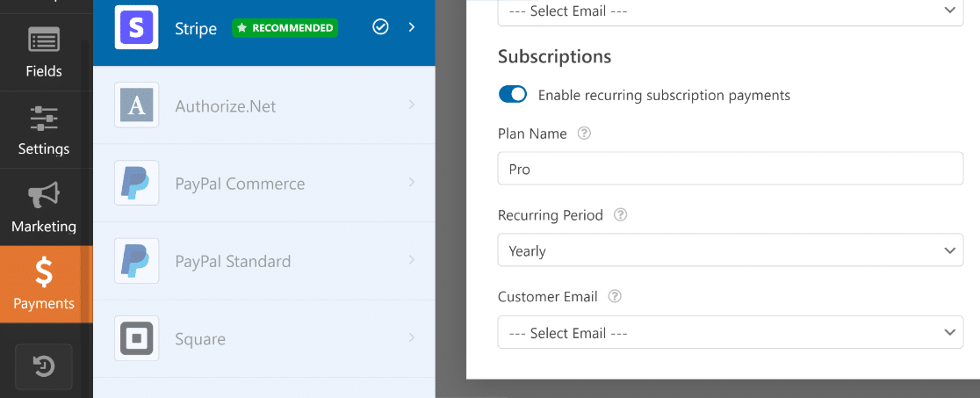Expand the Stripe row chevron
This screenshot has width=980, height=398.
tap(411, 27)
